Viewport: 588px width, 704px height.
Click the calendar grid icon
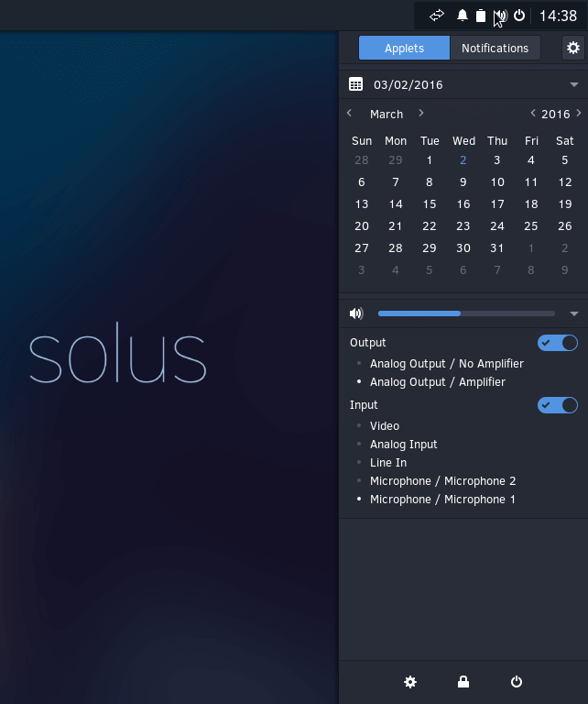click(x=355, y=84)
